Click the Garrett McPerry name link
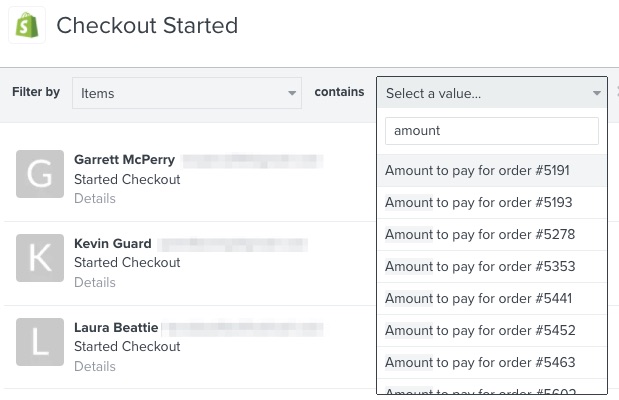Screen dimensions: 619x400 point(124,159)
